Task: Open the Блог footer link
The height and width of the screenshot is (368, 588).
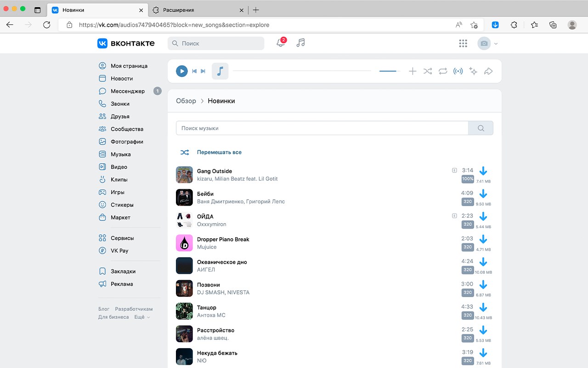Action: coord(104,309)
